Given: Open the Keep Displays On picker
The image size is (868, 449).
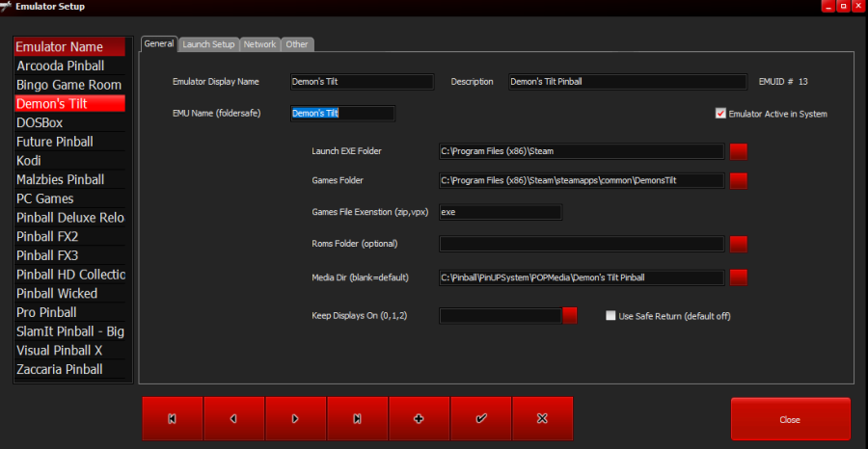Looking at the screenshot, I should click(570, 315).
